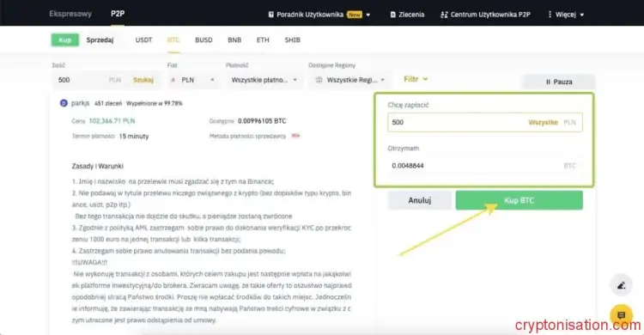Click the Wypełnione w 99.78% text
The image size is (644, 335).
point(155,103)
